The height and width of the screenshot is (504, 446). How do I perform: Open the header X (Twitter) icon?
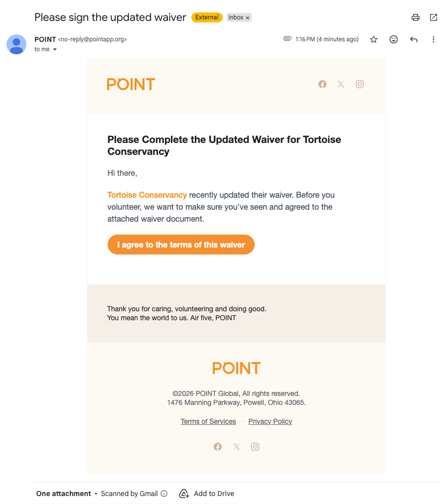(x=341, y=84)
